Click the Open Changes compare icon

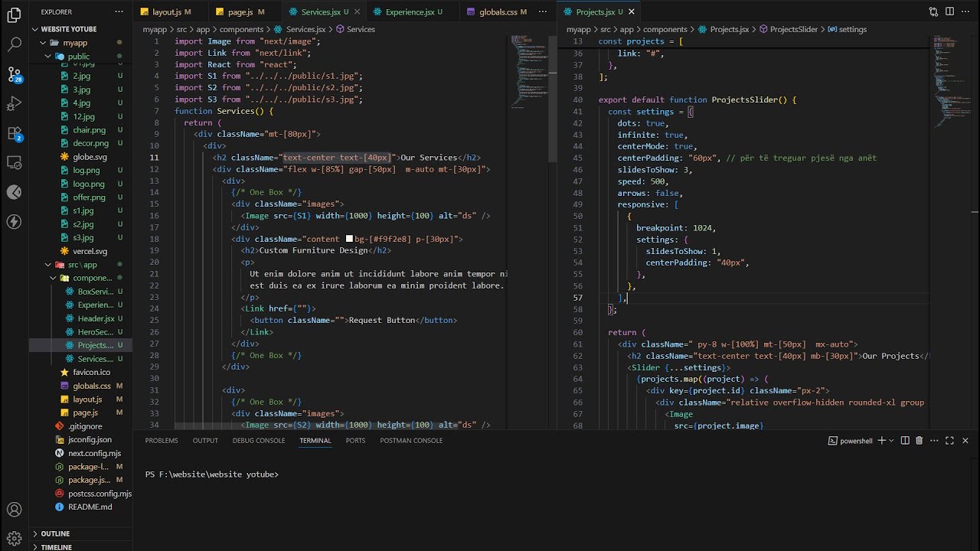pyautogui.click(x=933, y=12)
